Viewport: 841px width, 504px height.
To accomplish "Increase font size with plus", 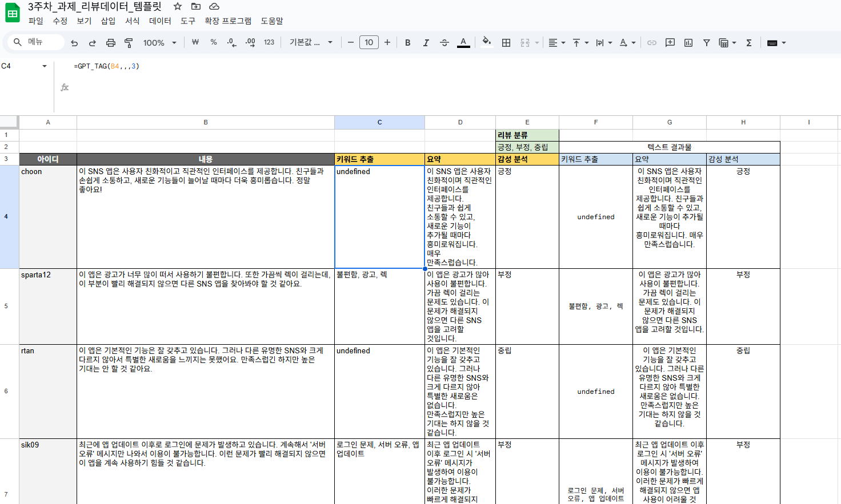I will 387,42.
